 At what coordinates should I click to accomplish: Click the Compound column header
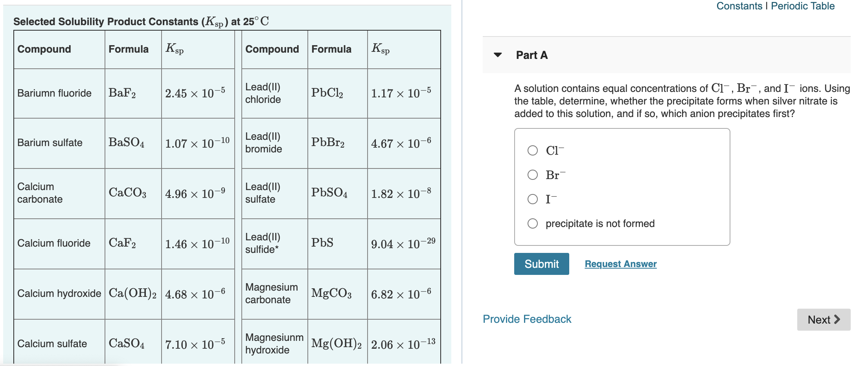coord(44,49)
